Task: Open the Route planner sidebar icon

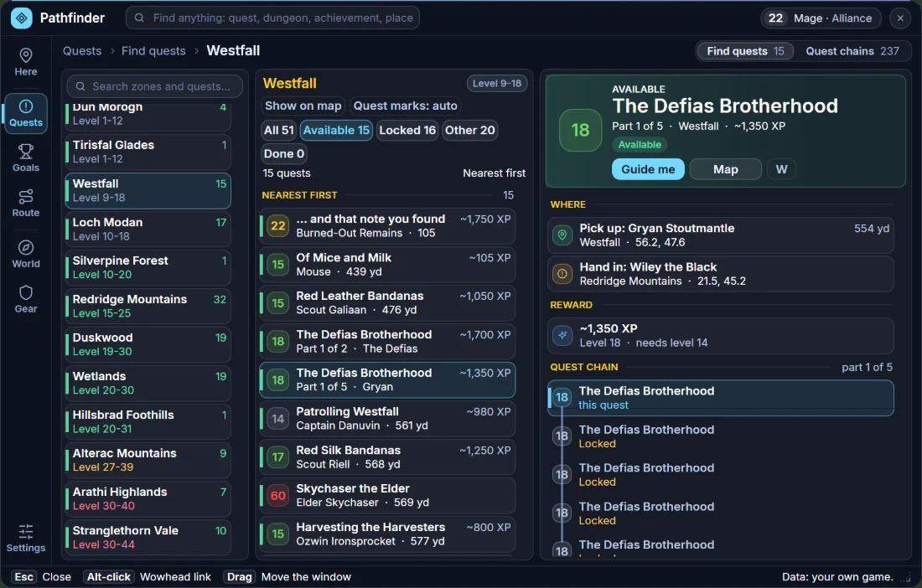Action: pyautogui.click(x=26, y=204)
